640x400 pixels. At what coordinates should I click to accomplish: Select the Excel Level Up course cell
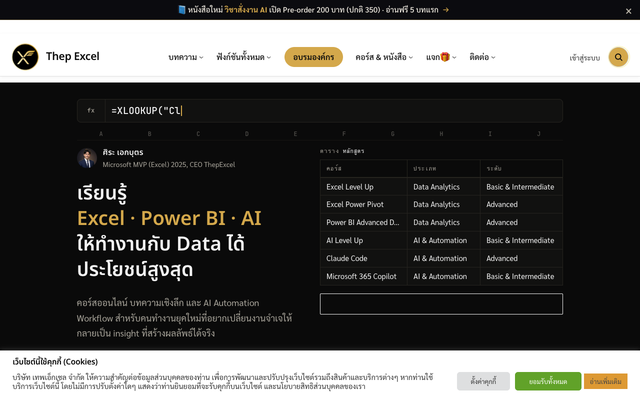coord(364,187)
